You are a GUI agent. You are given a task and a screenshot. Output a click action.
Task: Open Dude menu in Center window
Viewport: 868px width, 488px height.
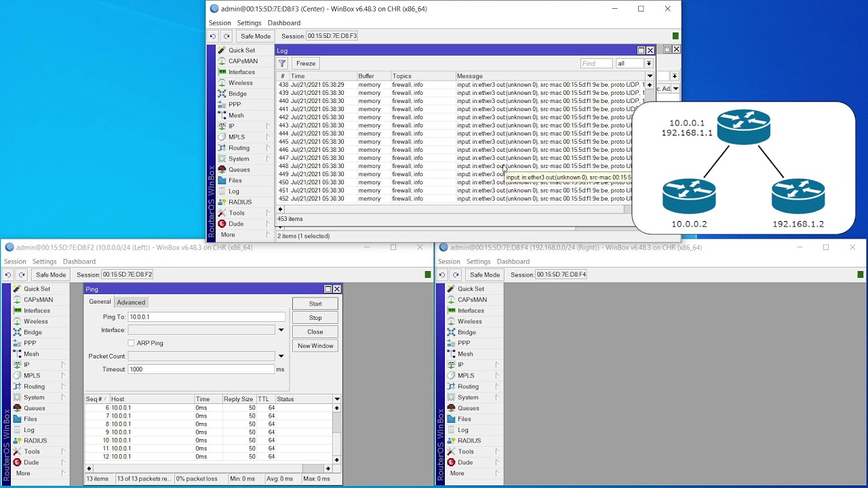tap(236, 224)
